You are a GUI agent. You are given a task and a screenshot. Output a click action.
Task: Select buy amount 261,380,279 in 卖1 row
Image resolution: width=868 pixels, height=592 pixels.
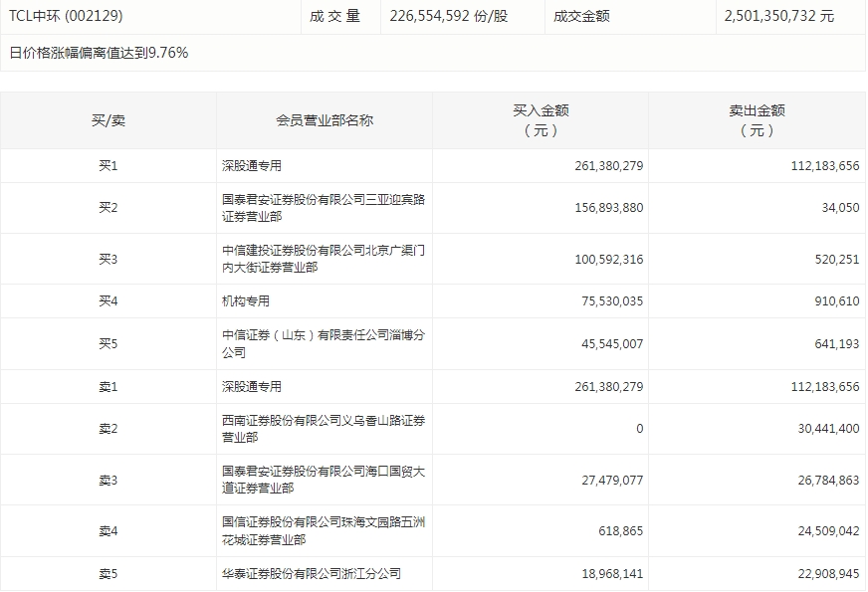[x=609, y=386]
